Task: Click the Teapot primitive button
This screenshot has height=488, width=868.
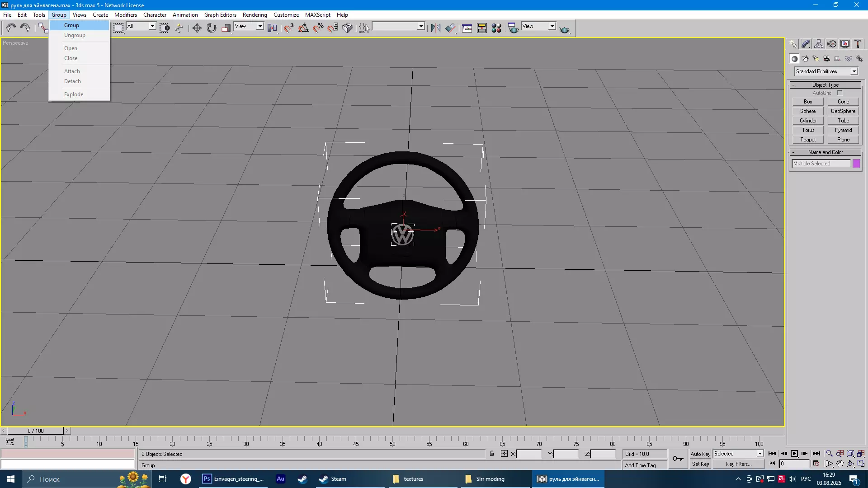Action: [x=808, y=140]
